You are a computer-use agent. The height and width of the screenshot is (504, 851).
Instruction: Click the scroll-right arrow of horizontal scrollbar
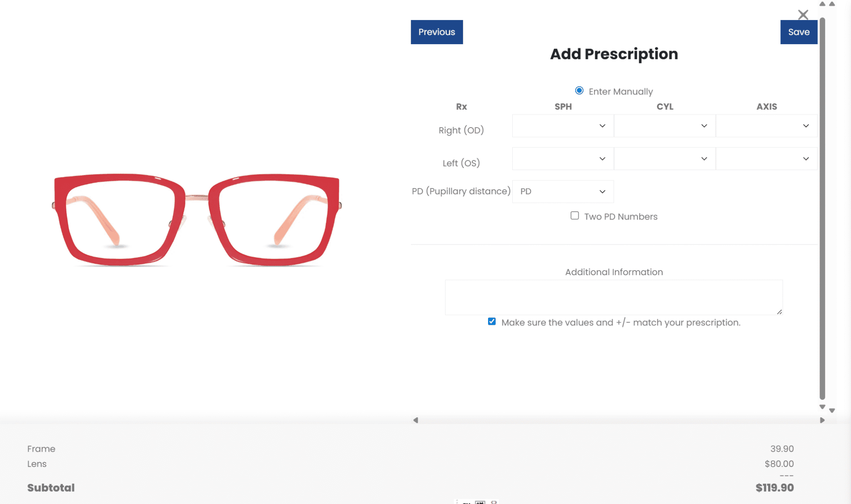[822, 420]
